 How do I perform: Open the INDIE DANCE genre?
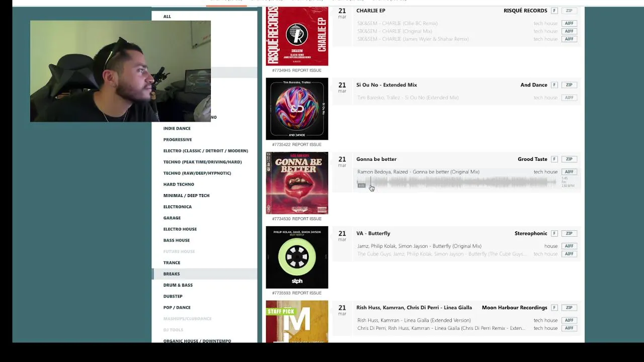[177, 128]
